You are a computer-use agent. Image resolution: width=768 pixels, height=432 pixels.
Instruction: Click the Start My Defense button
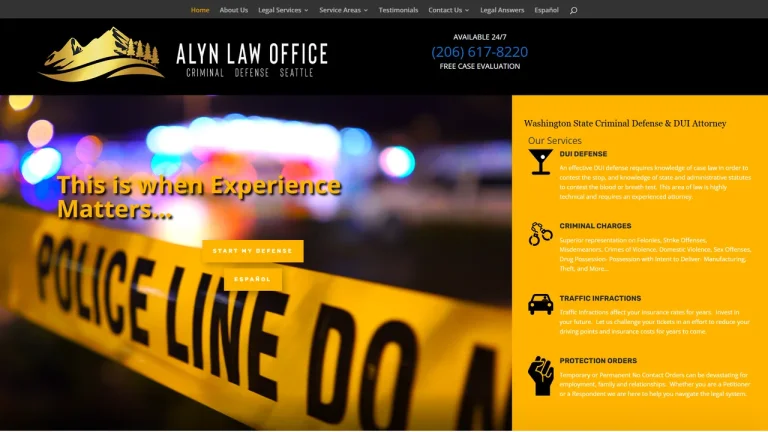pos(253,251)
